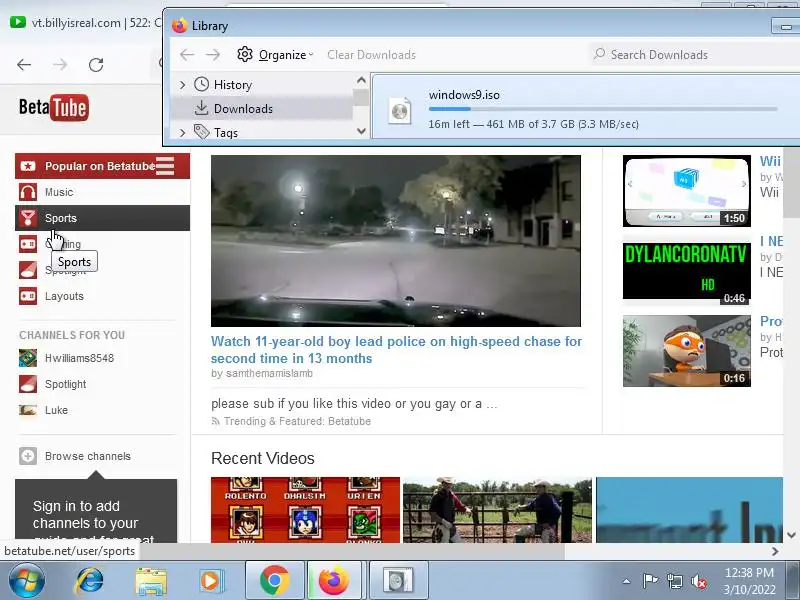Click the Action Center flag icon

coord(650,581)
